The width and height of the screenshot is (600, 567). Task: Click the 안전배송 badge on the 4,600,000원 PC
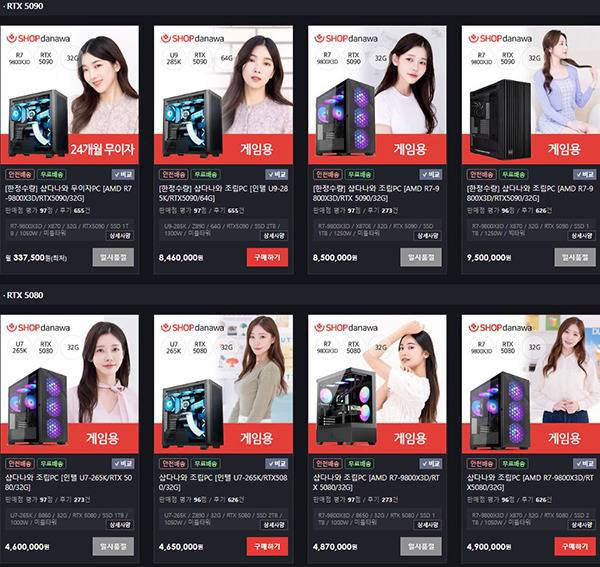(x=20, y=464)
